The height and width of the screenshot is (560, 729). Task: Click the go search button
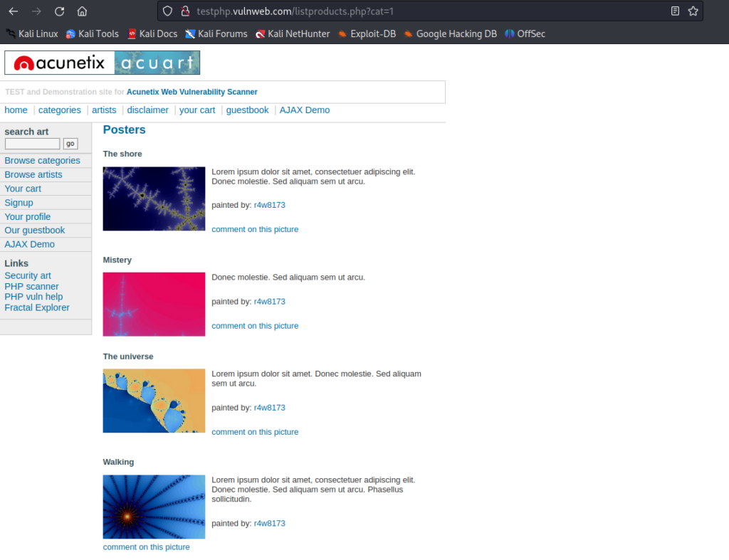[70, 144]
